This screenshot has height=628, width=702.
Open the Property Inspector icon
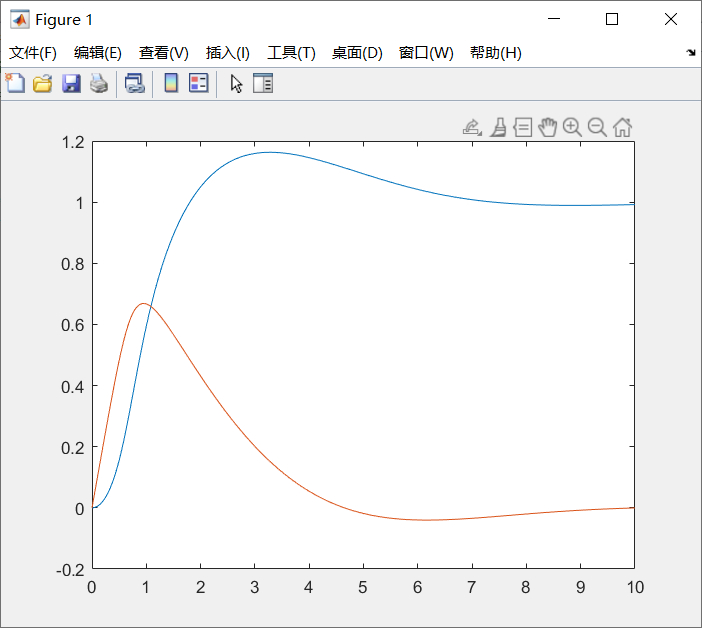[x=263, y=83]
